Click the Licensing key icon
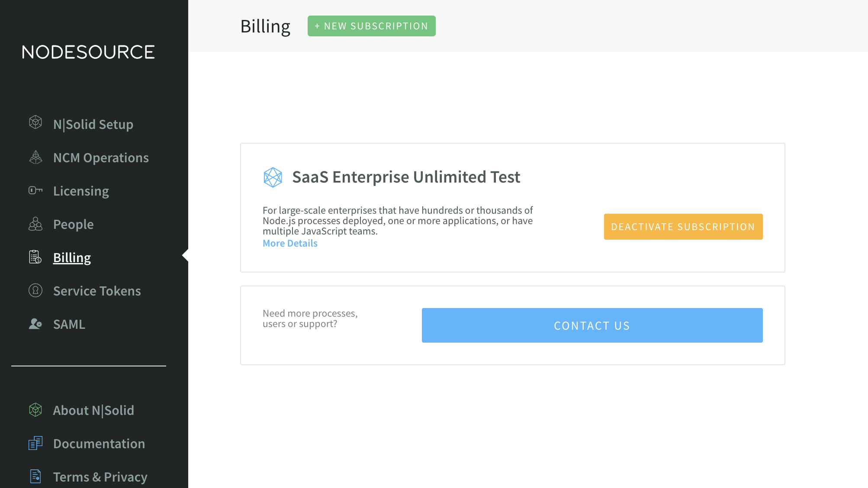The height and width of the screenshot is (488, 868). pyautogui.click(x=36, y=191)
